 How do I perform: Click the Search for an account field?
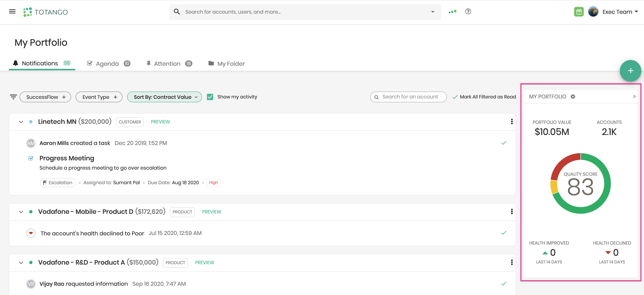click(408, 97)
